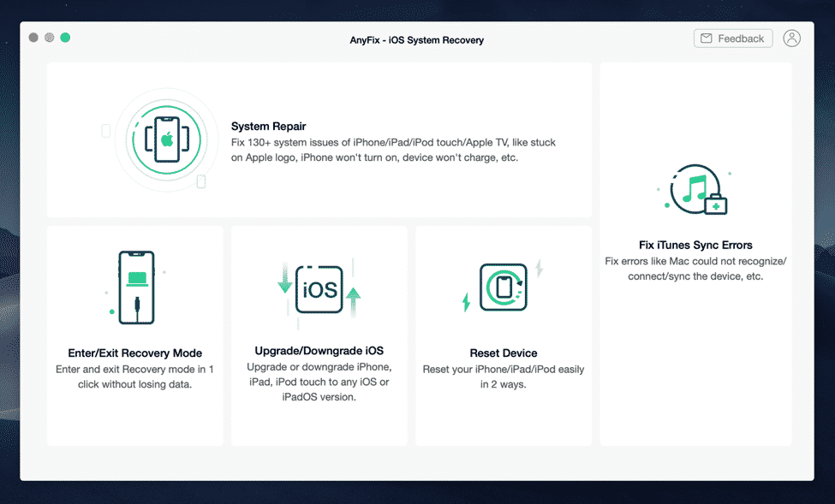
Task: Click the gray minimize window dot
Action: [49, 38]
